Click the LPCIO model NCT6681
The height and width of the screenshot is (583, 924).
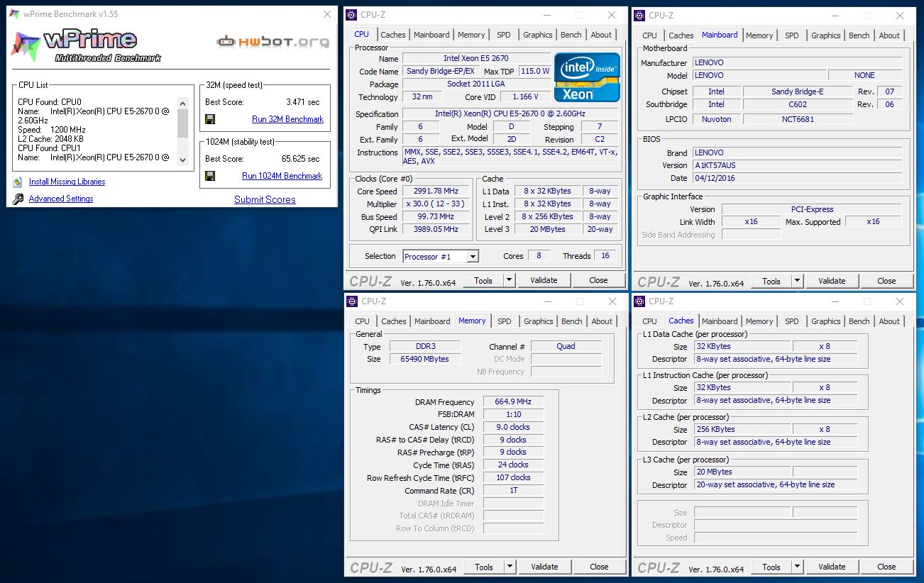click(x=798, y=119)
